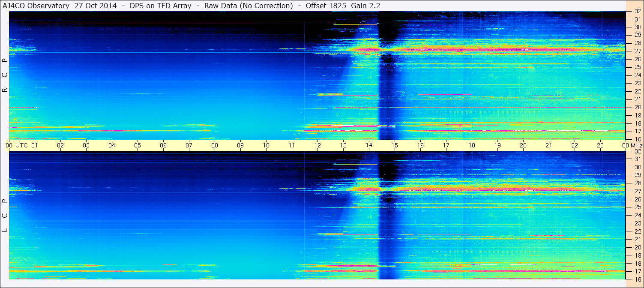644x288 pixels.
Task: Click the 21 MHz label of the LCP panel
Action: [x=638, y=239]
